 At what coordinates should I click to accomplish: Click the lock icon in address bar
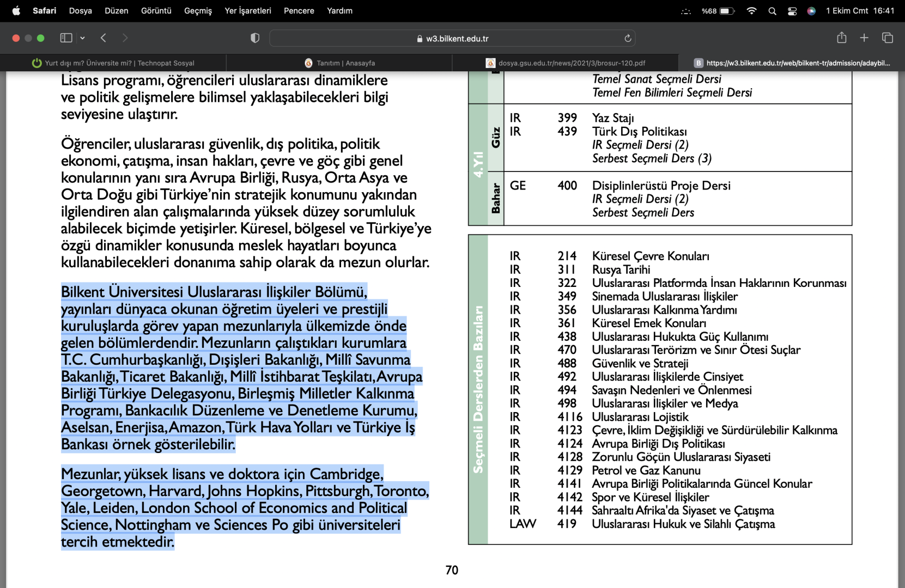420,39
